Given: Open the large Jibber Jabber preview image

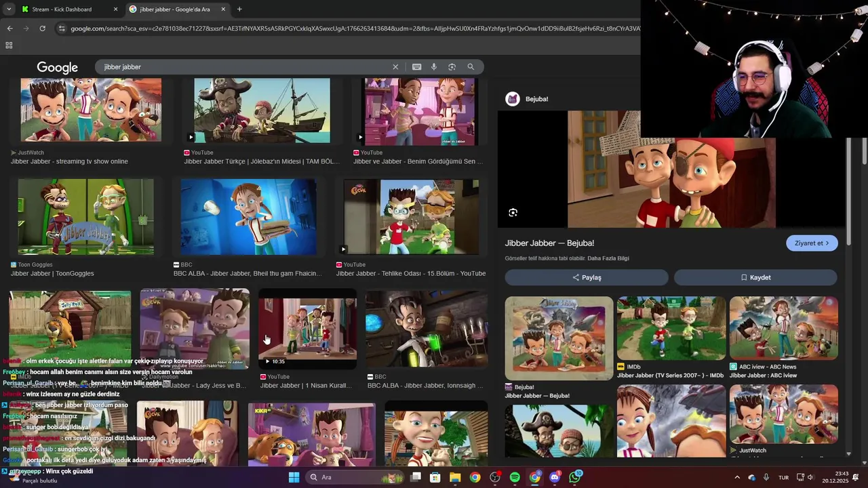Looking at the screenshot, I should point(671,169).
